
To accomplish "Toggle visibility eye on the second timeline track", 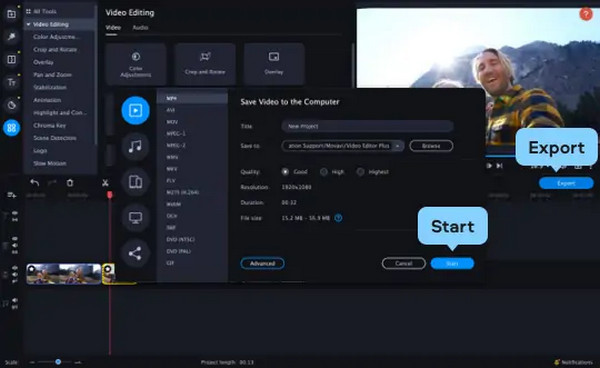I will (15, 239).
